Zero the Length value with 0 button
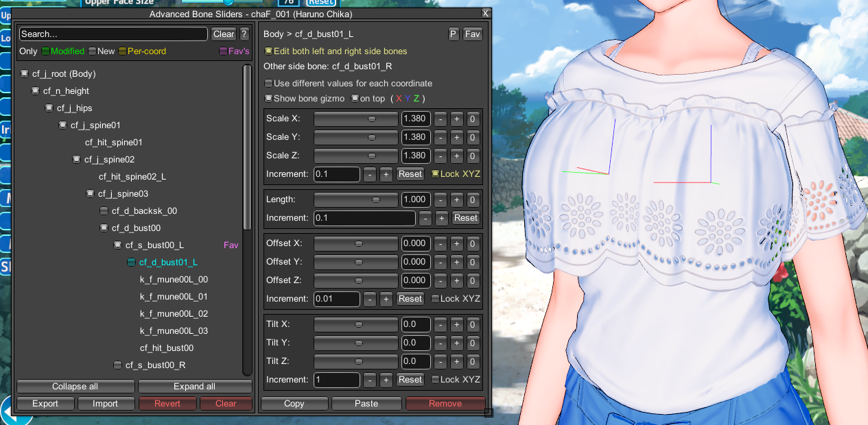This screenshot has width=868, height=425. [473, 199]
